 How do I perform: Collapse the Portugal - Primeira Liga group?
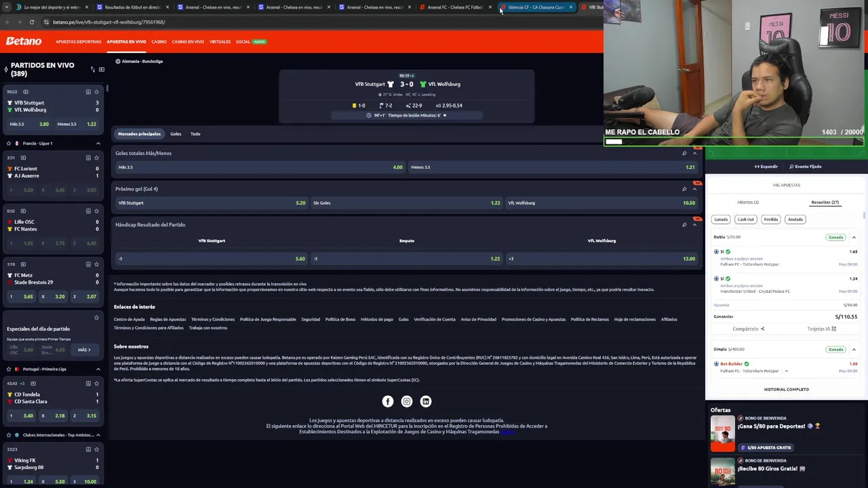[98, 369]
